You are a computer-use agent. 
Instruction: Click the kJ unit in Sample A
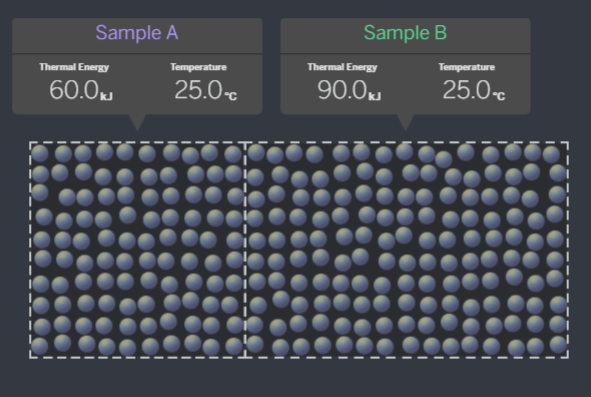point(106,96)
